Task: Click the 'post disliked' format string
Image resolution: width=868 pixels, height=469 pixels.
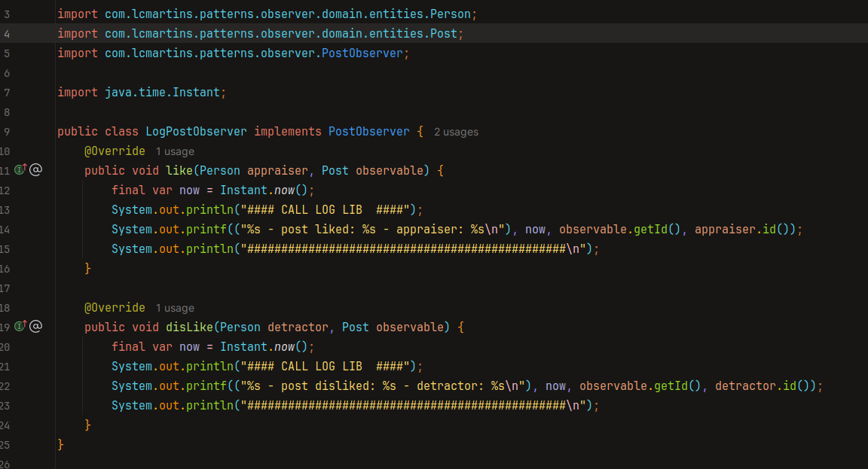Action: coord(383,385)
